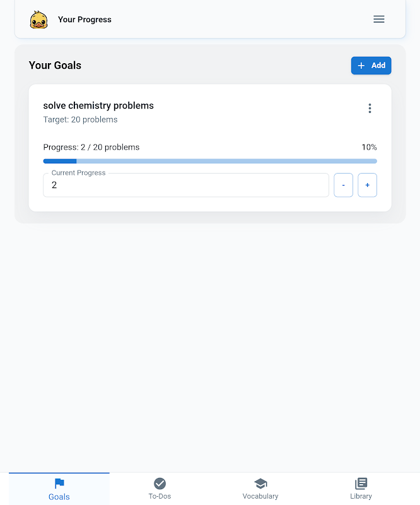Viewport: 420px width, 505px height.
Task: Select the "solve chemistry problems" goal title
Action: click(98, 105)
